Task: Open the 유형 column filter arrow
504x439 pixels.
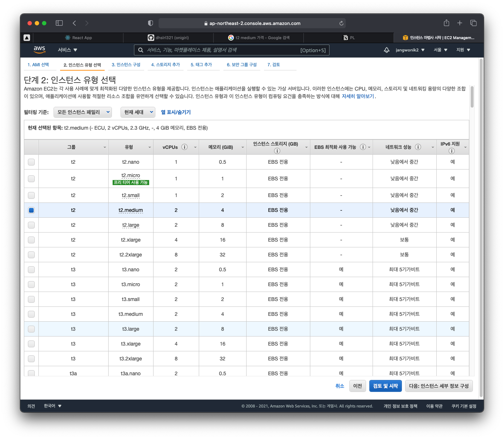Action: [150, 147]
